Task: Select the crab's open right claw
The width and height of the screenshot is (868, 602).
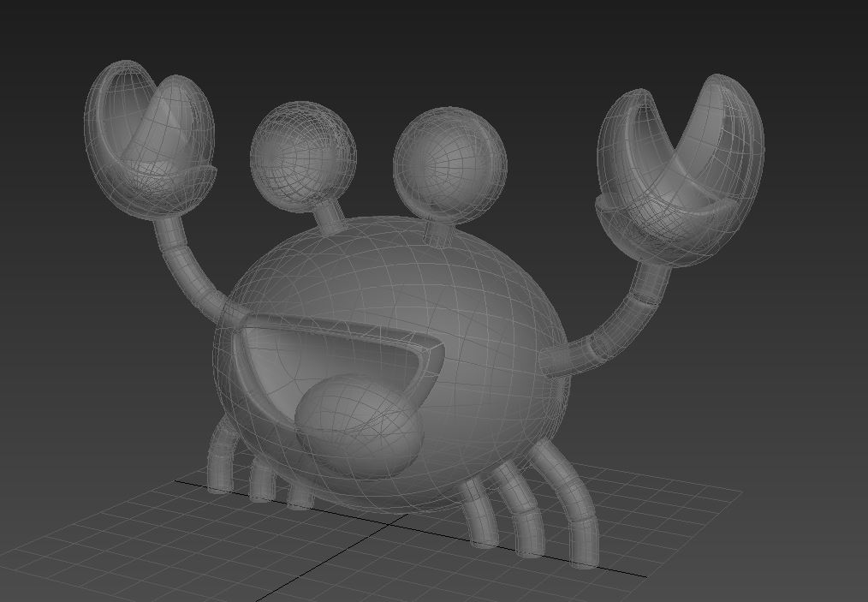Action: pos(681,170)
